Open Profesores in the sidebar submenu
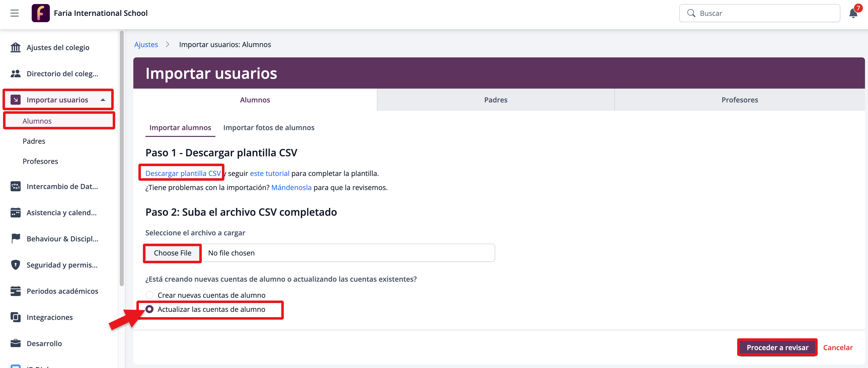Image resolution: width=868 pixels, height=368 pixels. point(40,161)
